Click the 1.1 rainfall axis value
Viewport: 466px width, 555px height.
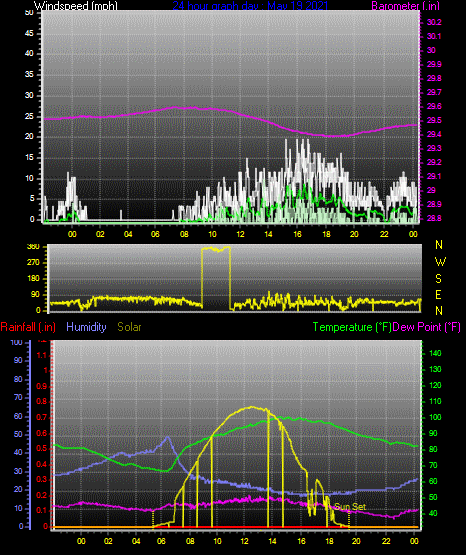coord(42,355)
